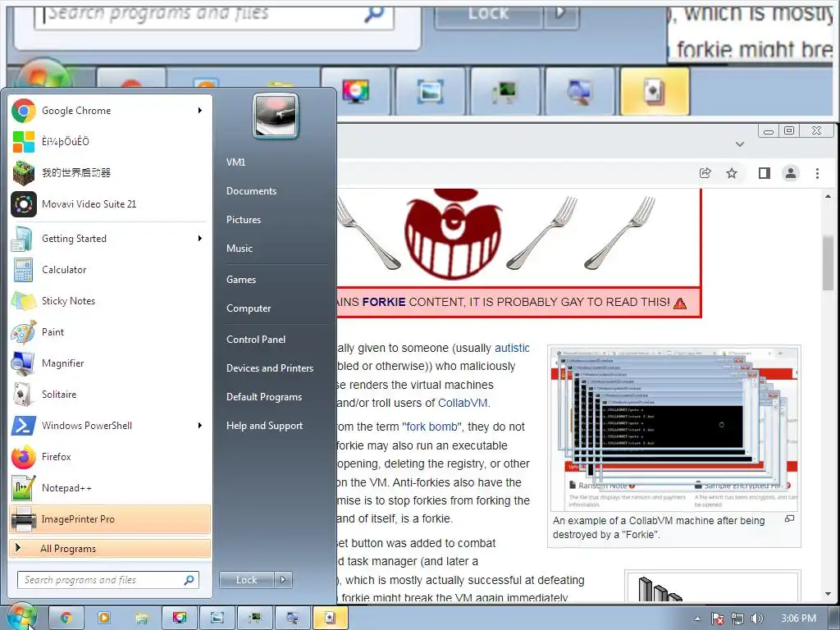The height and width of the screenshot is (630, 840).
Task: Open Documents from the Start menu
Action: coord(251,190)
